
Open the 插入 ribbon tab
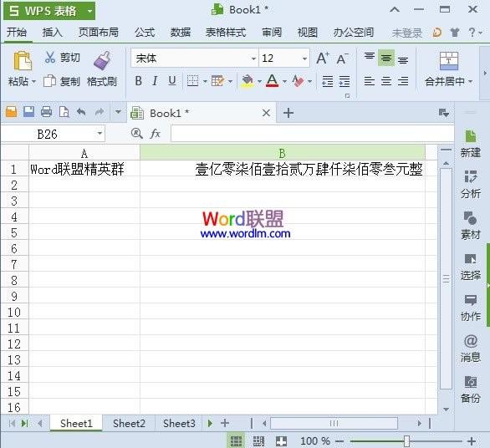[52, 32]
